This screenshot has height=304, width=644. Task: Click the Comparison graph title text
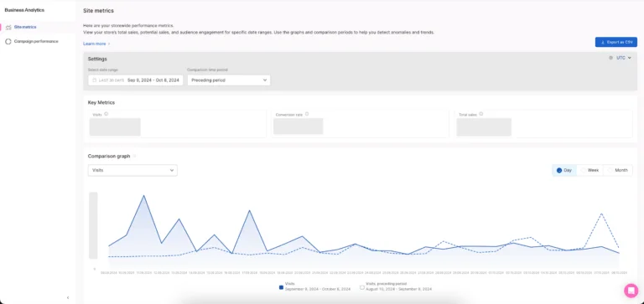109,157
